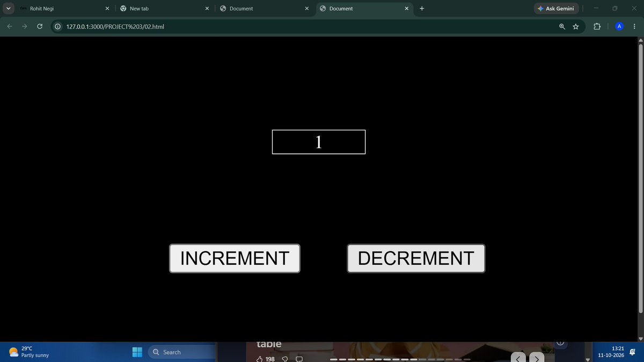Click the page vertical scrollbar
Viewport: 644px width, 362px height.
[640, 179]
